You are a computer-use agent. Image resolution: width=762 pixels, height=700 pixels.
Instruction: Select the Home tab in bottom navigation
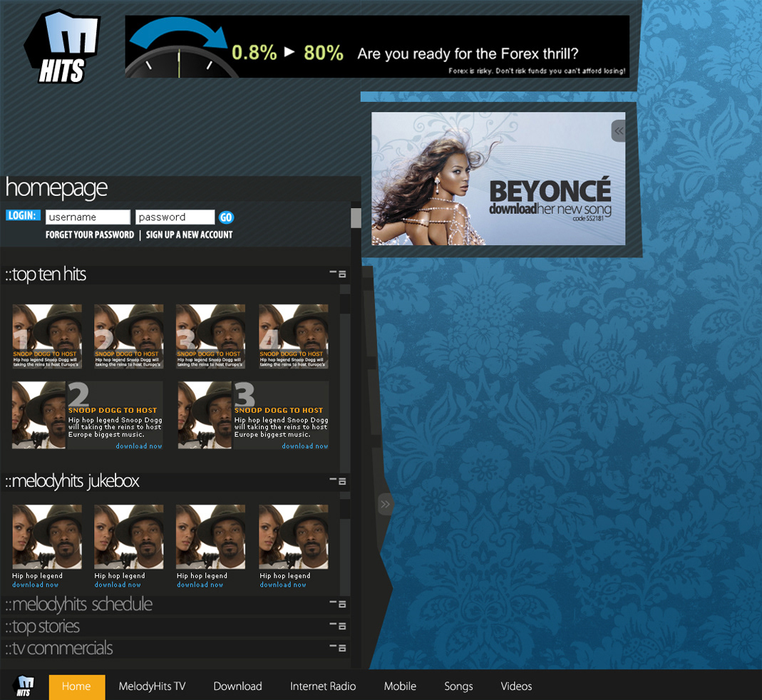[77, 686]
